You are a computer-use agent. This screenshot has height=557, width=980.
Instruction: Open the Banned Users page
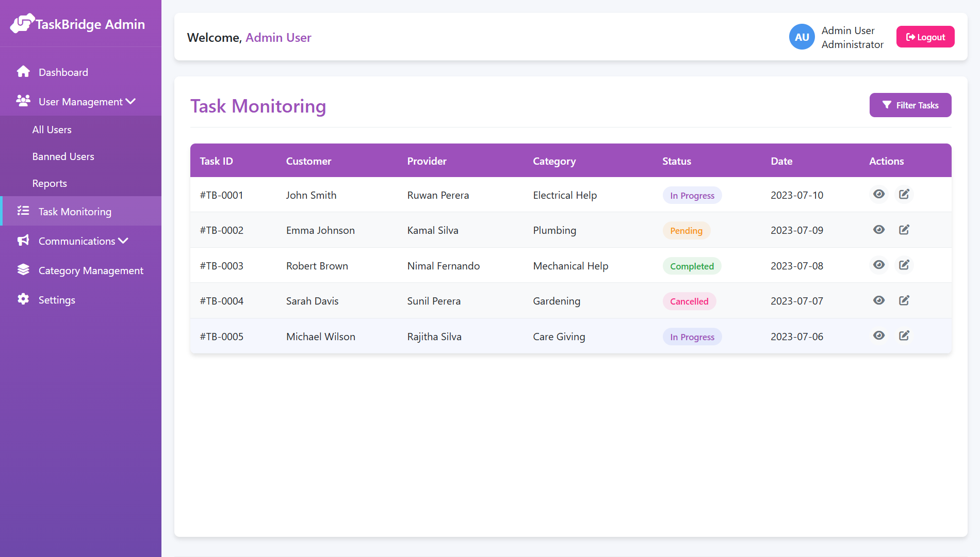(63, 156)
